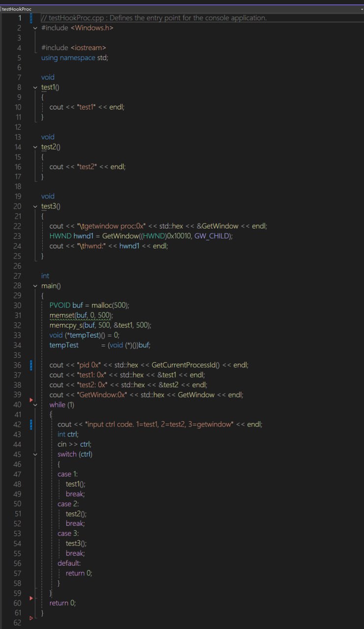364x629 pixels.
Task: Click the 'case 2:' label
Action: (69, 504)
